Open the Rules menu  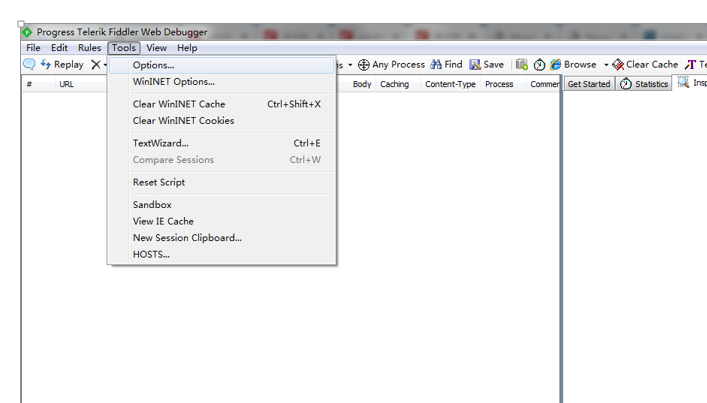pos(90,48)
